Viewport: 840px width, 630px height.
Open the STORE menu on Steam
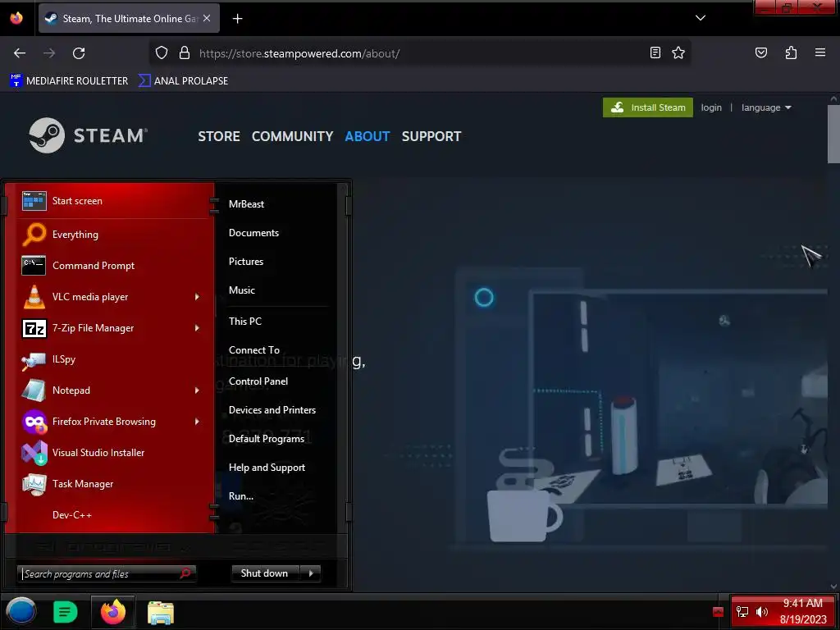coord(218,137)
